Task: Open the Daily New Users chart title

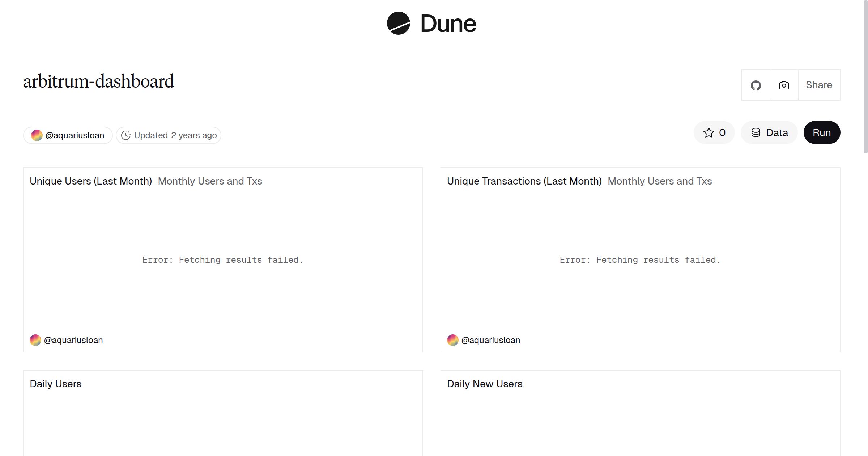Action: click(485, 384)
